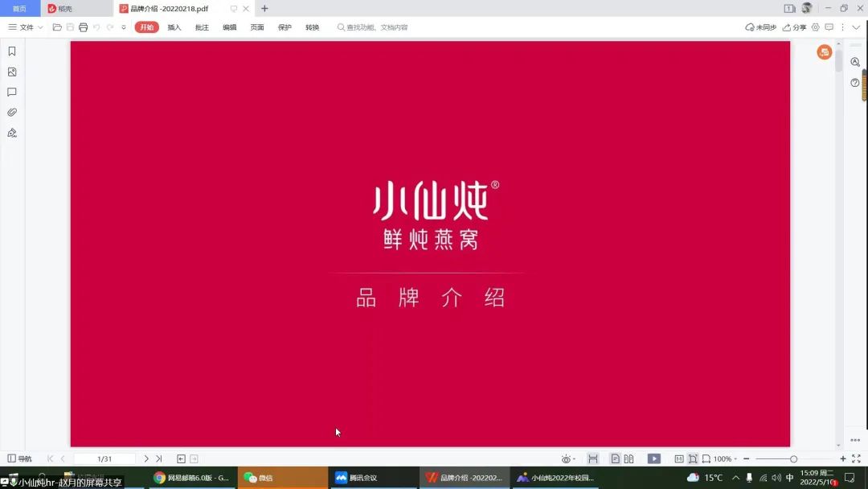Image resolution: width=868 pixels, height=489 pixels.
Task: Switch to the 转换 ribbon tab
Action: [x=312, y=27]
